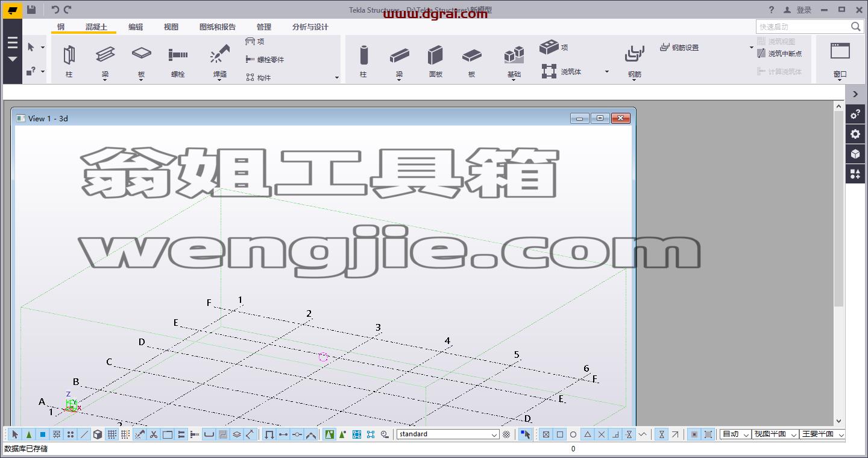Click concrete 项 item button

tap(553, 46)
